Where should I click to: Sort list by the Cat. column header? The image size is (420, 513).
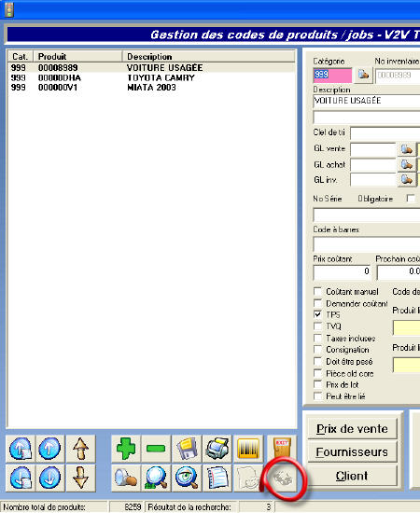tap(20, 57)
